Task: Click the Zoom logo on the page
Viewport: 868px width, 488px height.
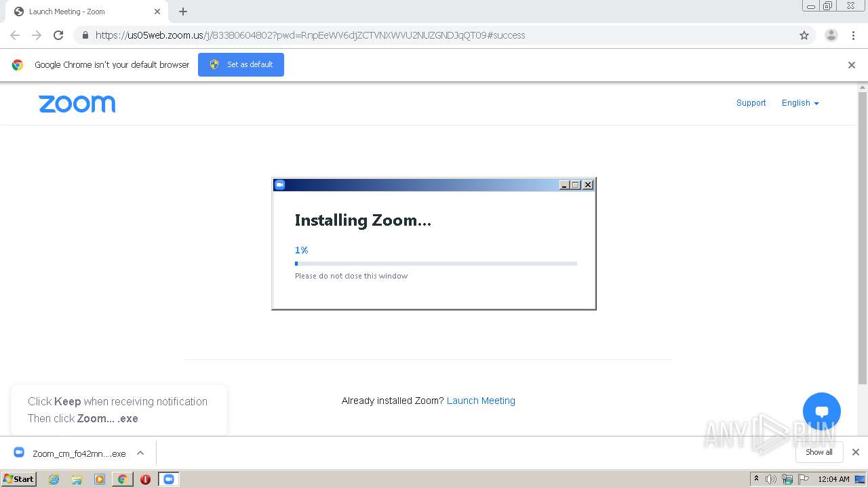Action: (77, 104)
